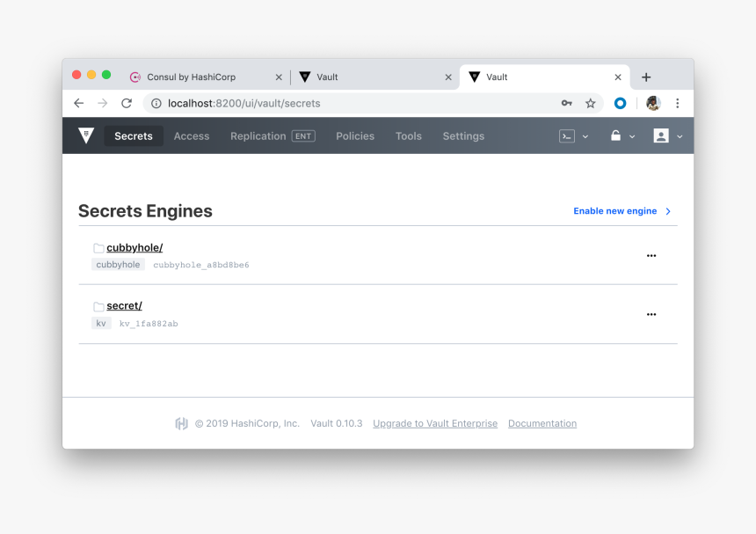
Task: Select the Secrets navigation item
Action: coord(134,136)
